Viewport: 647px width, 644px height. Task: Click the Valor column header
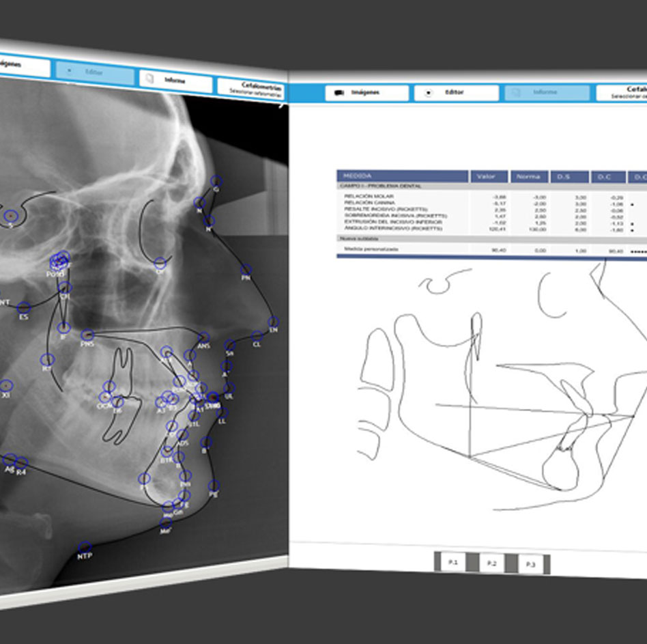pos(488,177)
